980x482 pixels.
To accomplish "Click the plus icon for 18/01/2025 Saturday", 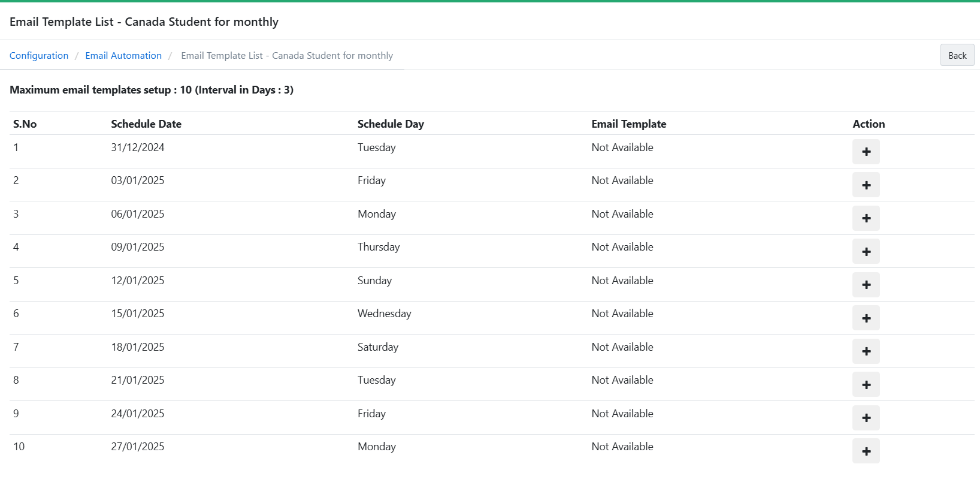I will click(866, 351).
